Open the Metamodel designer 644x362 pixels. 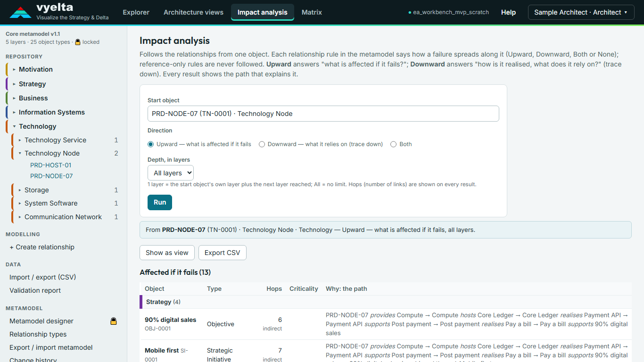41,321
